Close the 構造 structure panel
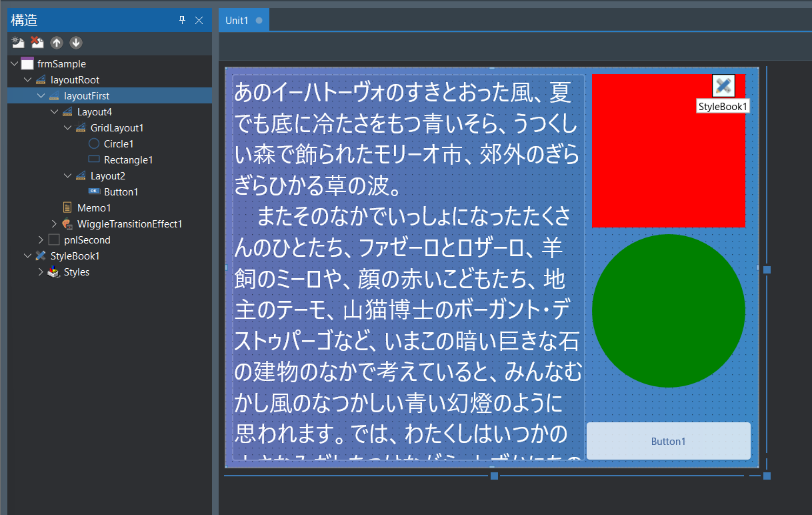 tap(198, 20)
